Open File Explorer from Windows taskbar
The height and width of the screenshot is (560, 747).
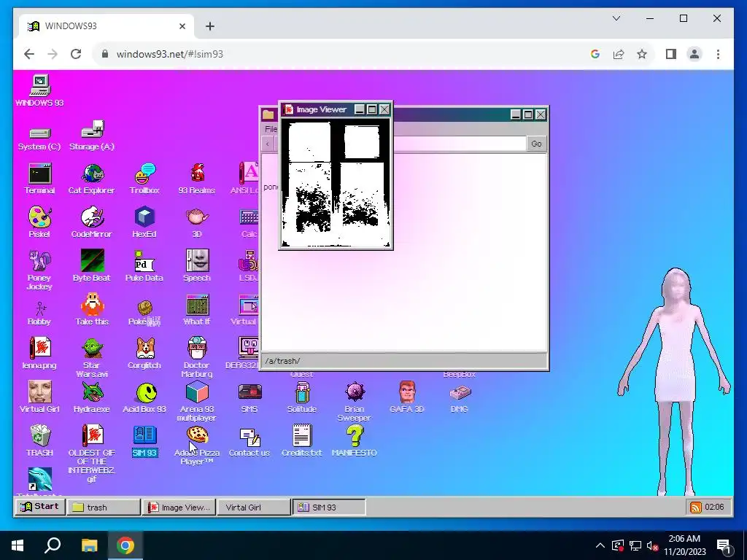point(89,545)
